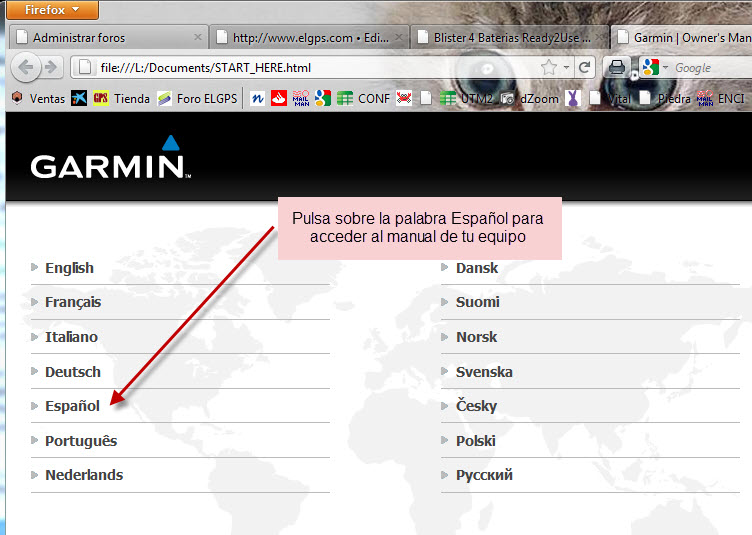This screenshot has width=752, height=535.
Task: Open the dZoom camera bookmark
Action: pos(529,98)
